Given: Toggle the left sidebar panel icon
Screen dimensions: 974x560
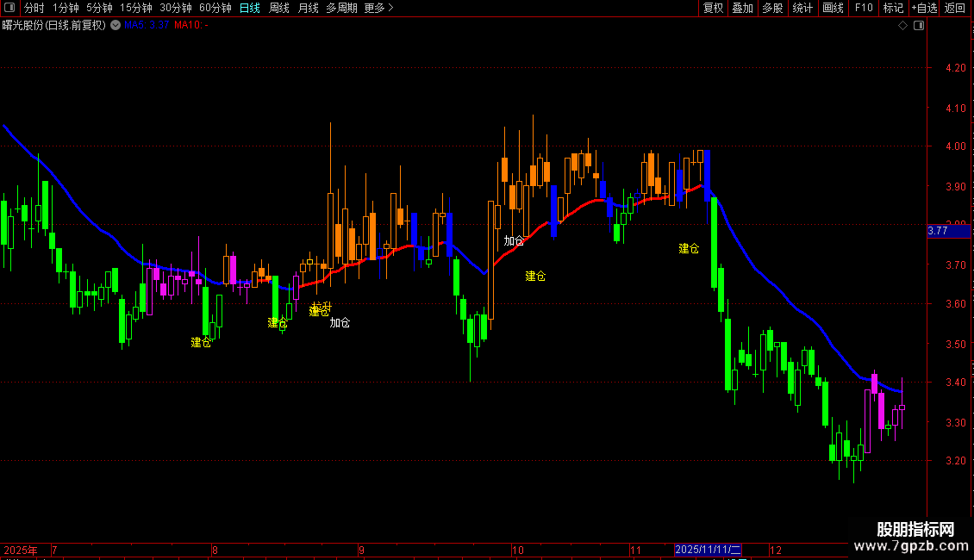Looking at the screenshot, I should [x=9, y=8].
